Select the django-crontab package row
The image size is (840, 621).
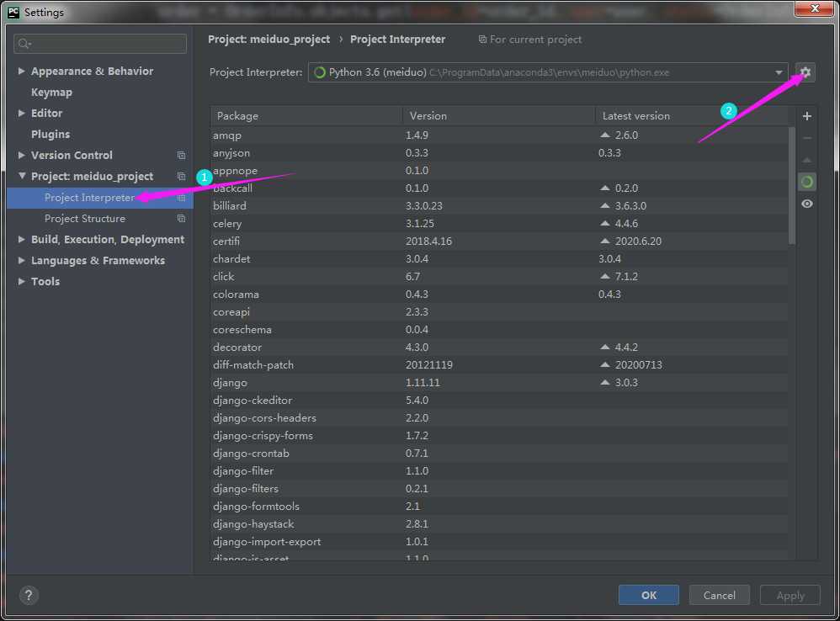(x=499, y=453)
